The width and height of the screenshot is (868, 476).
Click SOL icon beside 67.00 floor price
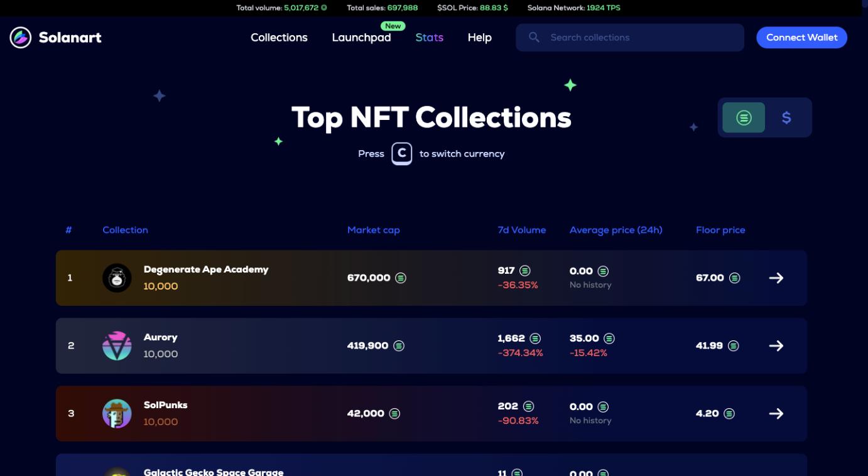(x=734, y=278)
